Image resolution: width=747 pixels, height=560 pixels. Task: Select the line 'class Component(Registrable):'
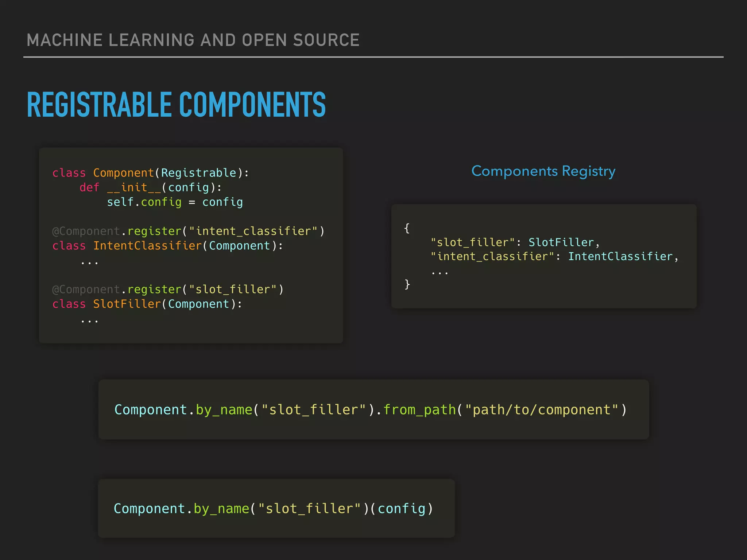click(x=151, y=173)
